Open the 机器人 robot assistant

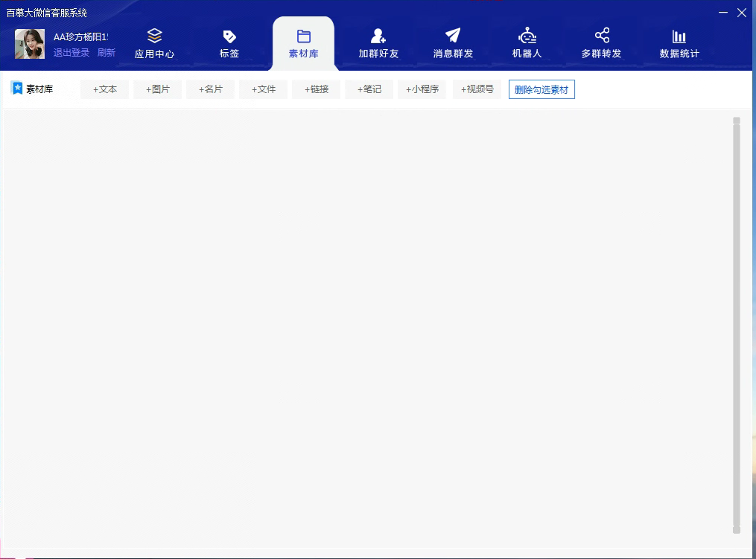pos(527,42)
